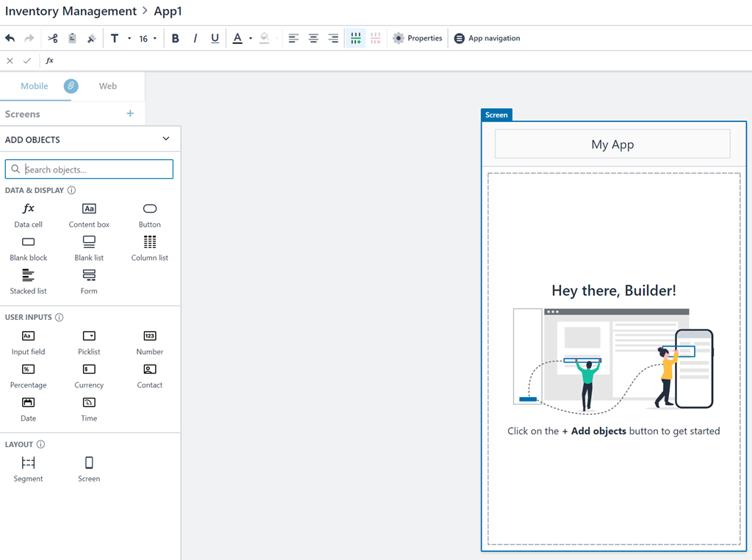Toggle bold text formatting
The width and height of the screenshot is (752, 560).
tap(175, 38)
